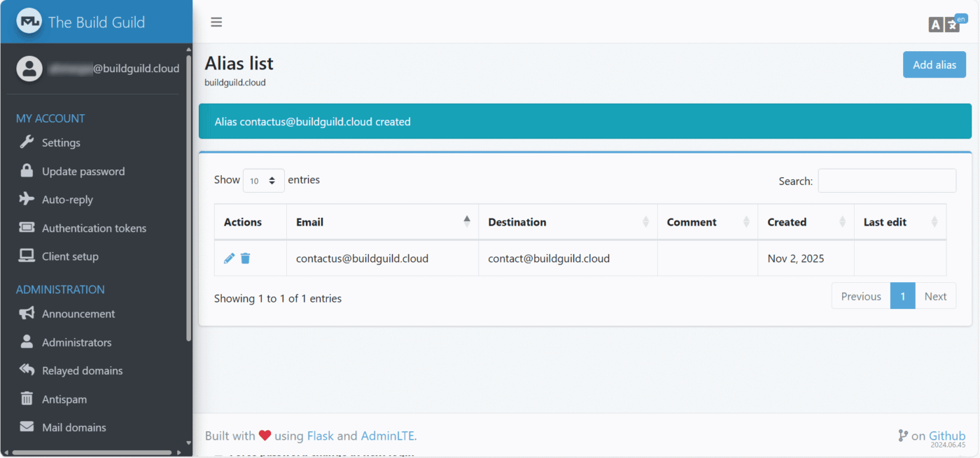Open the Show entries count dropdown
980x458 pixels.
(x=263, y=181)
